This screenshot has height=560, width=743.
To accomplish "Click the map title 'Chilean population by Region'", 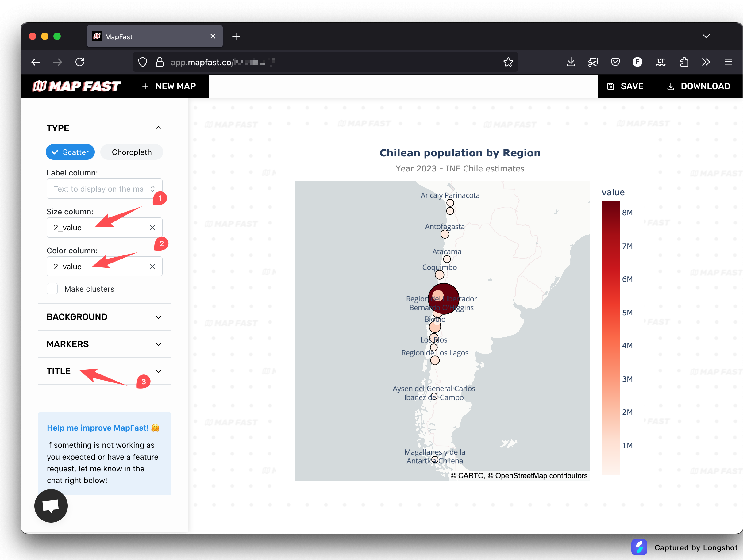I will [460, 153].
